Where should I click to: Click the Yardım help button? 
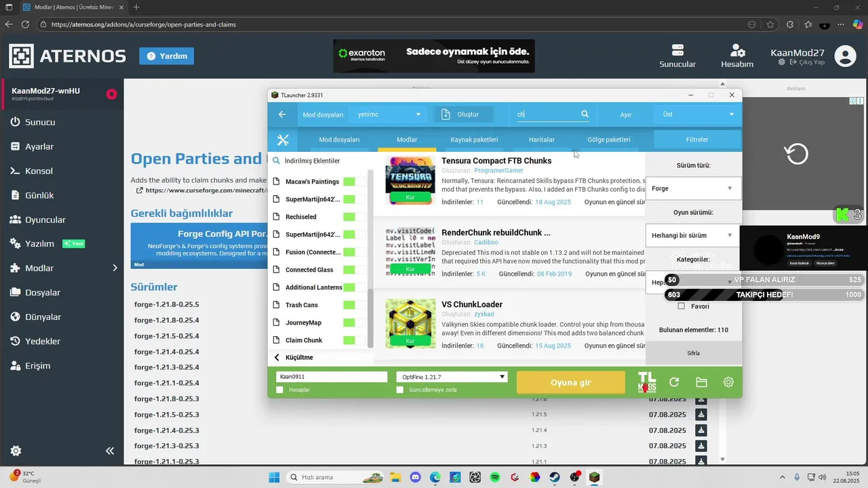pyautogui.click(x=167, y=56)
